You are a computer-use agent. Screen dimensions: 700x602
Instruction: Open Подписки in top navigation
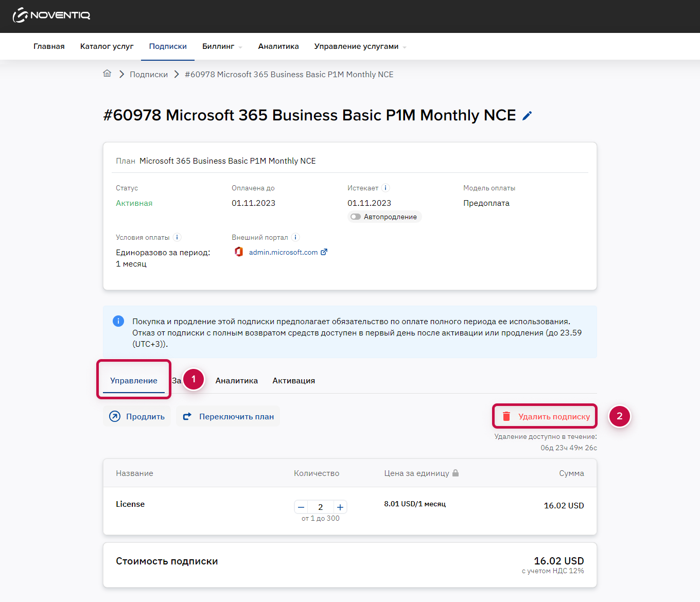click(x=168, y=46)
